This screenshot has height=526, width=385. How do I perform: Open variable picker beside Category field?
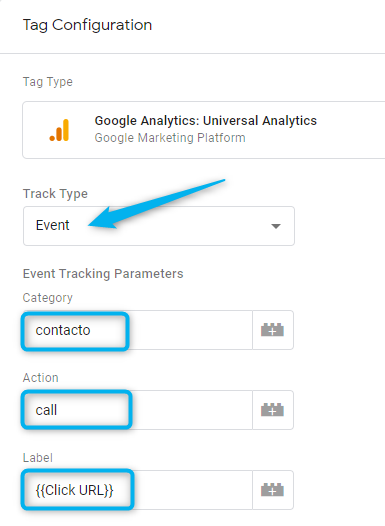[x=273, y=330]
